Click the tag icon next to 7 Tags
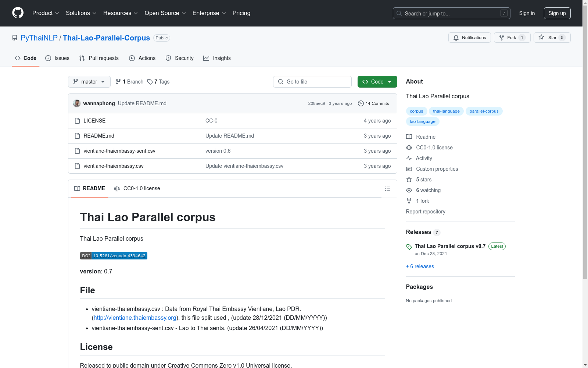 pos(150,82)
